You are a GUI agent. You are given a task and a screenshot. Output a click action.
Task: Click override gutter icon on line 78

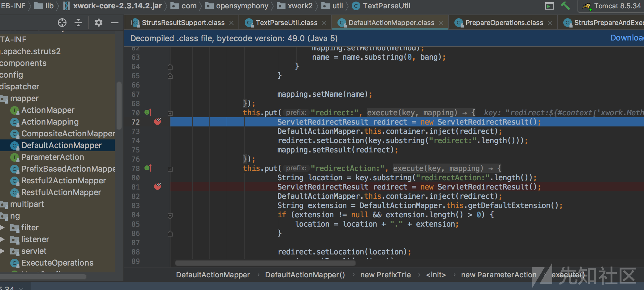148,168
